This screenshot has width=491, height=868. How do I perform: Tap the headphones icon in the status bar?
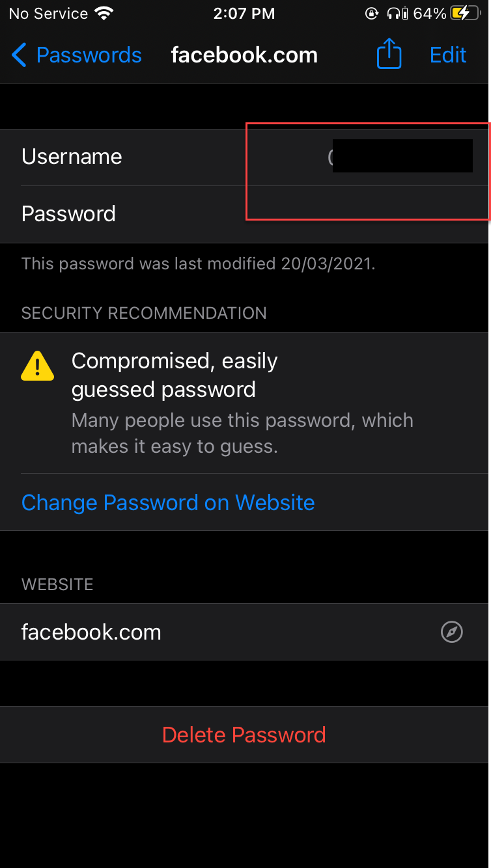[x=393, y=13]
